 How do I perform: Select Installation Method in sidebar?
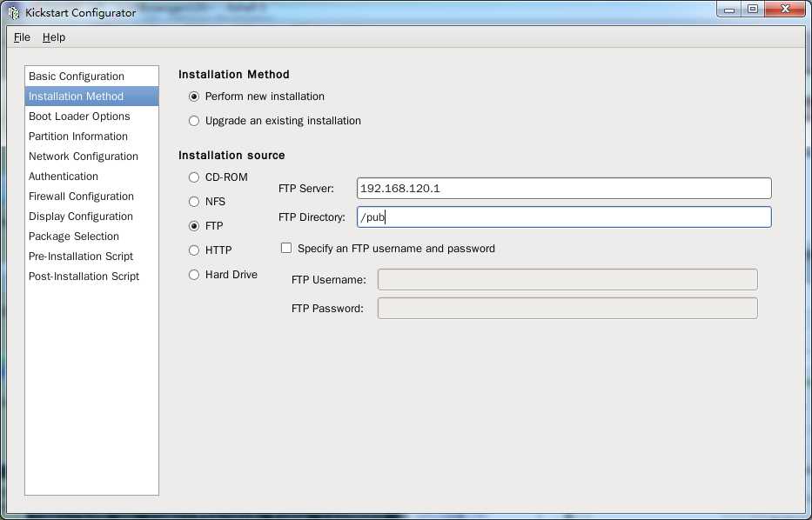point(91,97)
